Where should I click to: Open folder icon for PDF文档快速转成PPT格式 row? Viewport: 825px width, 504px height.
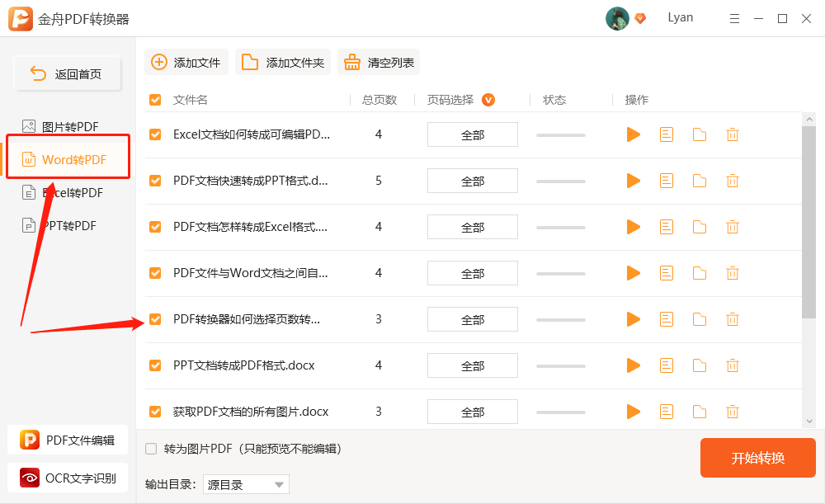pos(700,181)
